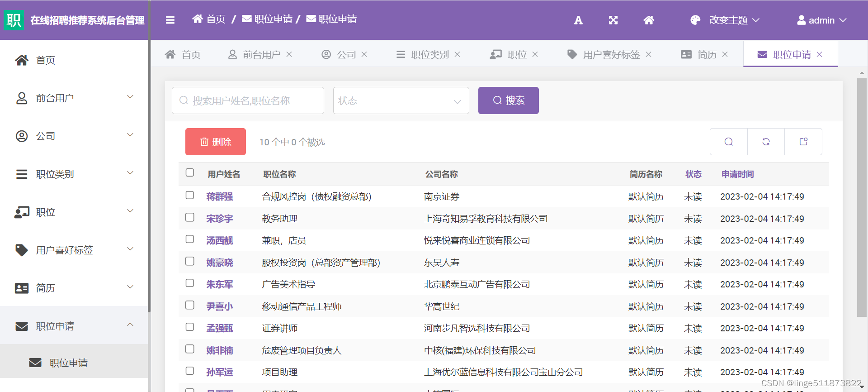Click the envelope icon of 职位申请 submenu item

tap(35, 363)
